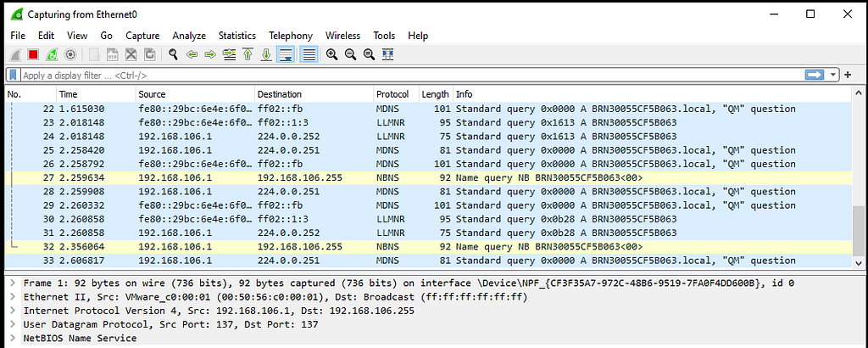The image size is (868, 348).
Task: Open the Go menu
Action: click(x=106, y=36)
